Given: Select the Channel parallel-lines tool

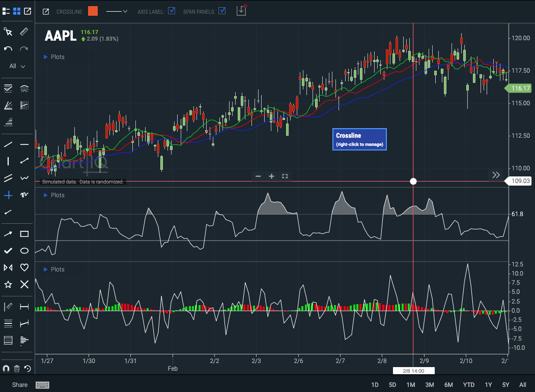Looking at the screenshot, I should click(8, 178).
